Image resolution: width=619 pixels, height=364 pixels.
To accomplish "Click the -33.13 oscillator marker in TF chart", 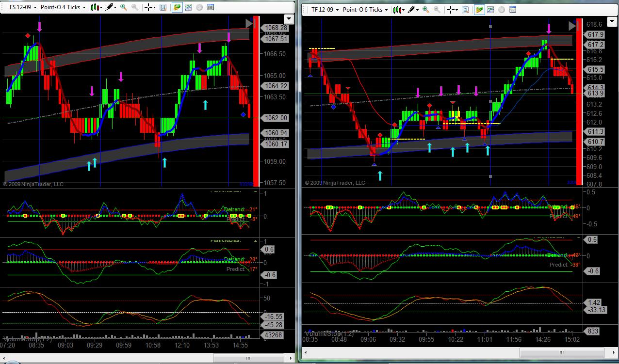I will click(596, 310).
